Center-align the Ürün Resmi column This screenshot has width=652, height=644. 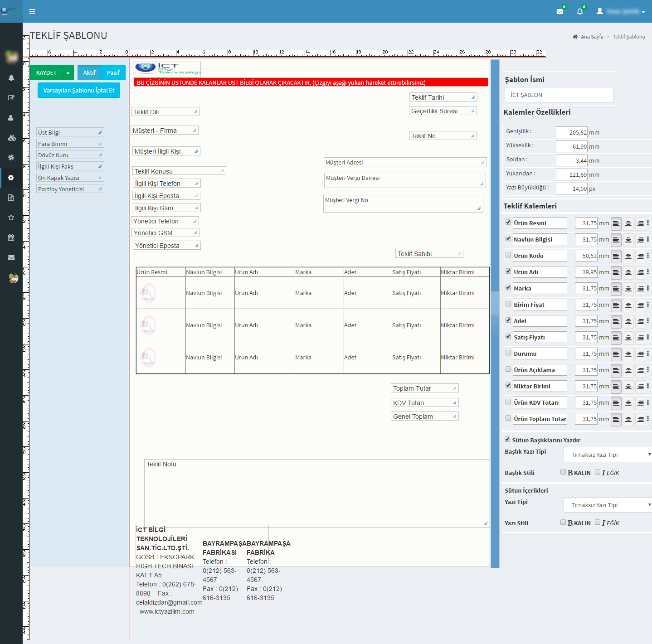pyautogui.click(x=628, y=223)
